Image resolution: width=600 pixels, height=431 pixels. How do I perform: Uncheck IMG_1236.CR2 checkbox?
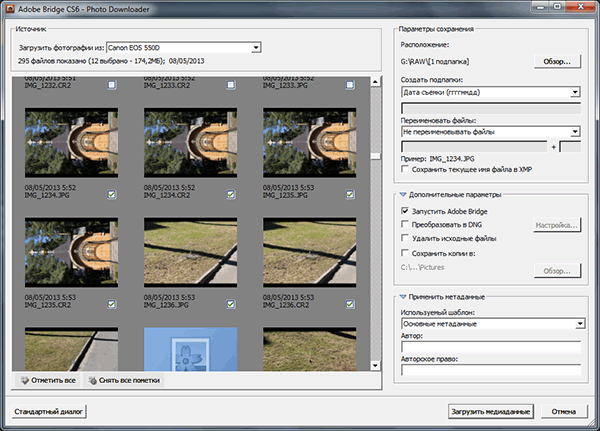coord(350,304)
